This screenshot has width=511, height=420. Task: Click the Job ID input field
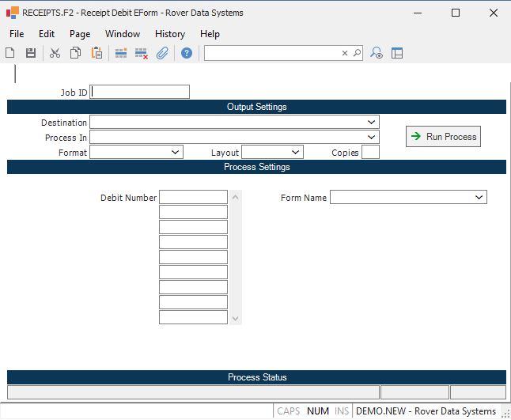pos(140,92)
